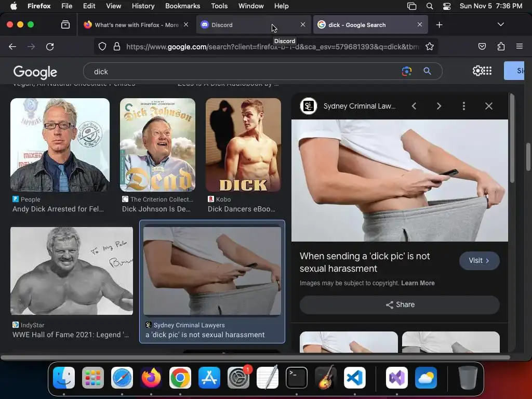Open the Save to Pocket icon
The height and width of the screenshot is (399, 532).
click(482, 46)
